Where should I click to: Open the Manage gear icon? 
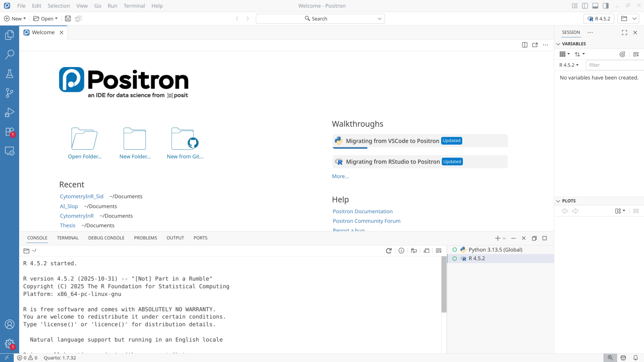pyautogui.click(x=9, y=344)
